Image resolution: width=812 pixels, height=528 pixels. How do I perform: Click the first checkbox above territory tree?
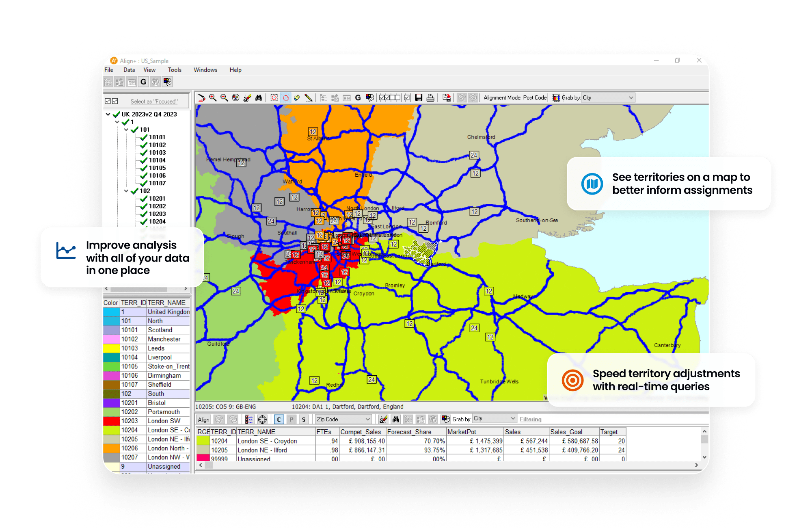tap(108, 101)
